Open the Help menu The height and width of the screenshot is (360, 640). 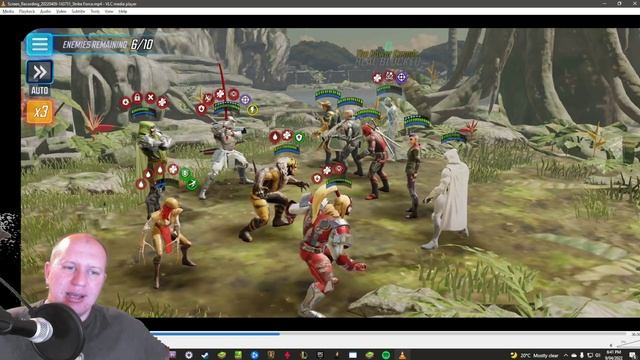122,11
